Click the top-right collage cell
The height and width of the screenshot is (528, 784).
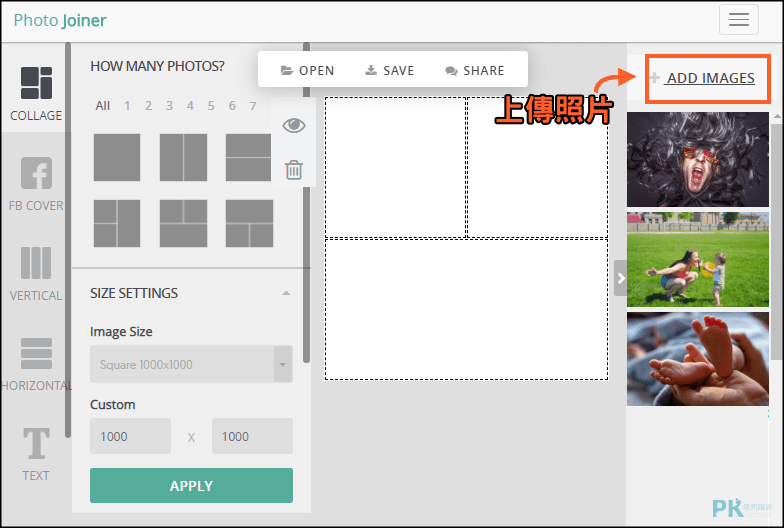538,167
